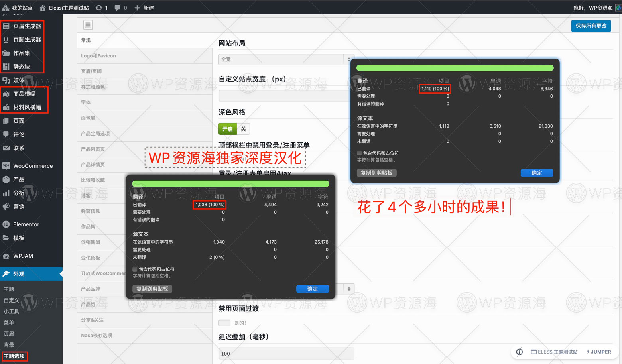Click the 保存所有更改 button
622x364 pixels.
(591, 26)
